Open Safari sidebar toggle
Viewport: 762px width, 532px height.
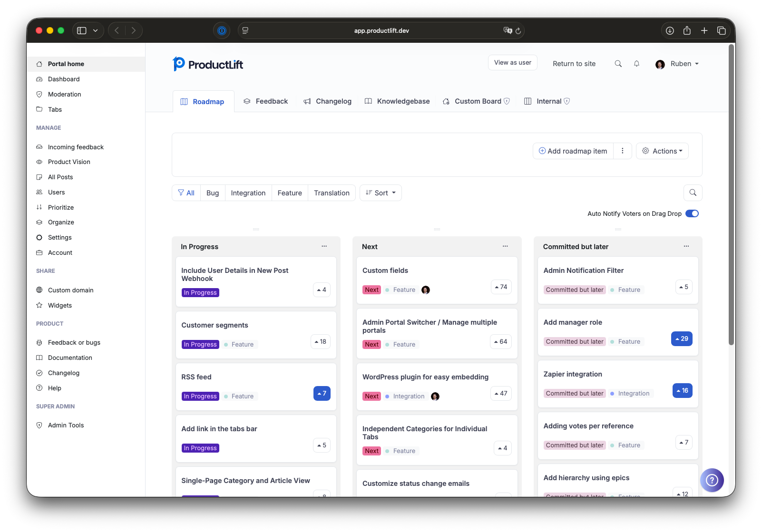tap(82, 30)
